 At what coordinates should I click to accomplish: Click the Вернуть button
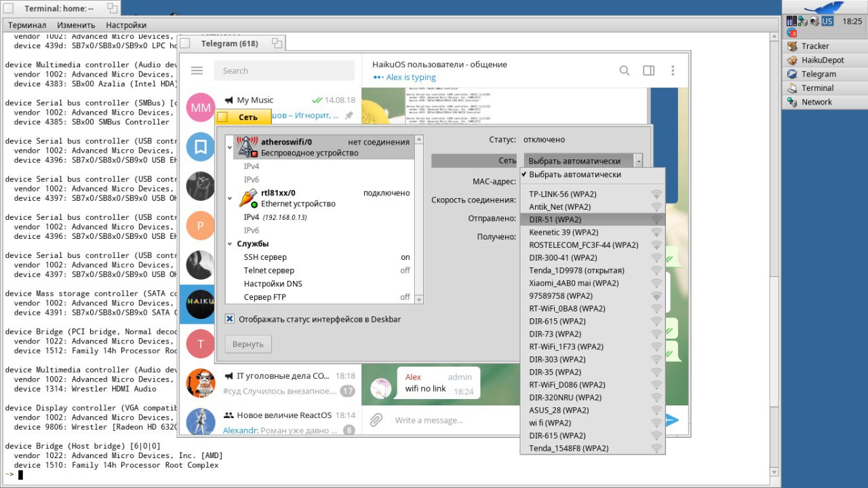[x=248, y=344]
